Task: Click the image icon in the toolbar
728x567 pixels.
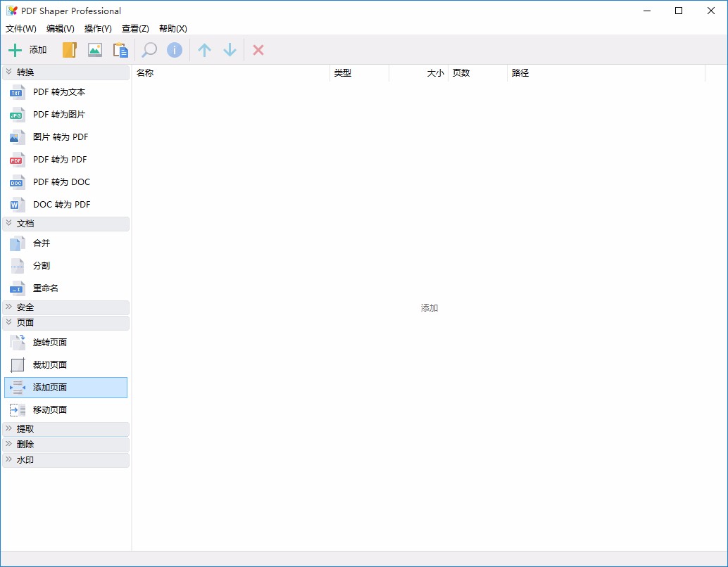Action: pos(94,49)
